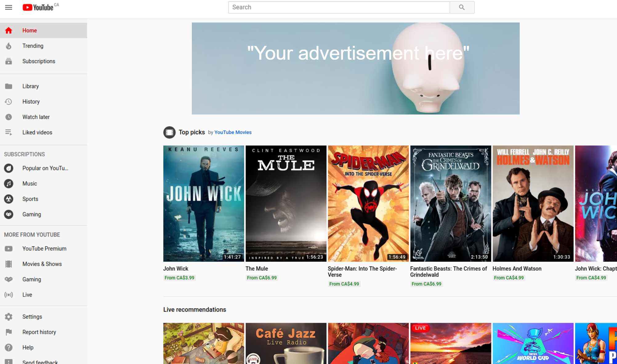Open The Mule movie poster

[x=286, y=204]
